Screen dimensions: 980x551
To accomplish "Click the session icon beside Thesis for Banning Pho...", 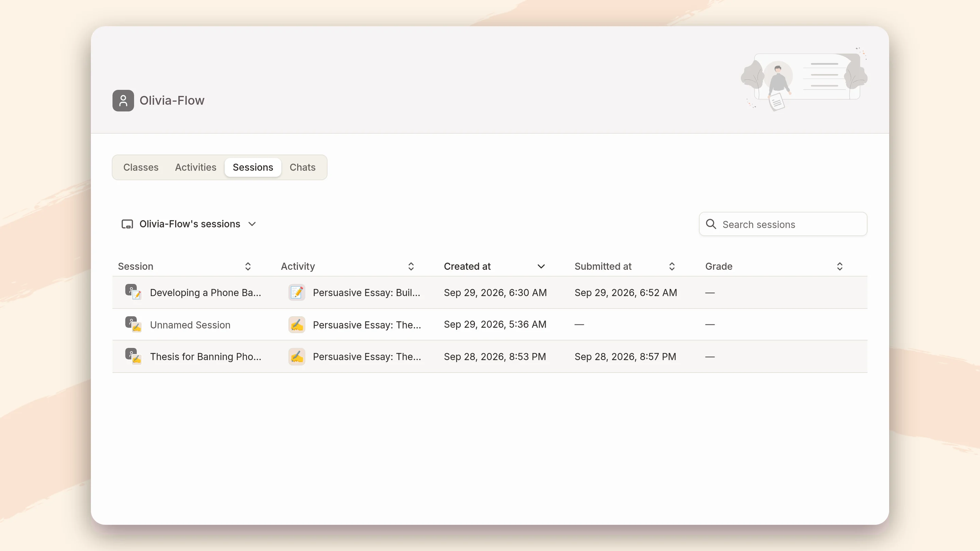I will coord(133,356).
